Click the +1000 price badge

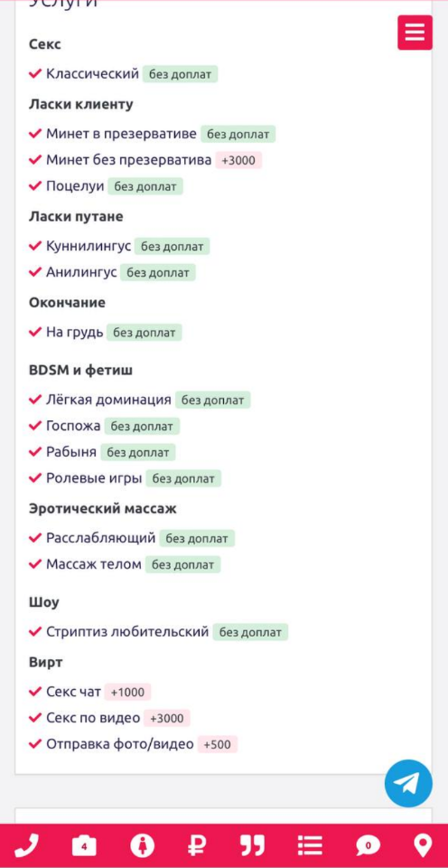[127, 692]
